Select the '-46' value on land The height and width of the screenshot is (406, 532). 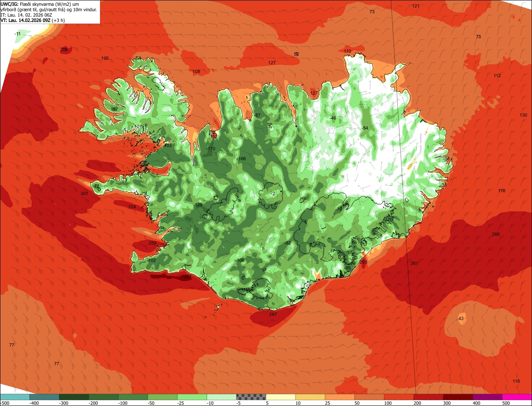pos(332,118)
